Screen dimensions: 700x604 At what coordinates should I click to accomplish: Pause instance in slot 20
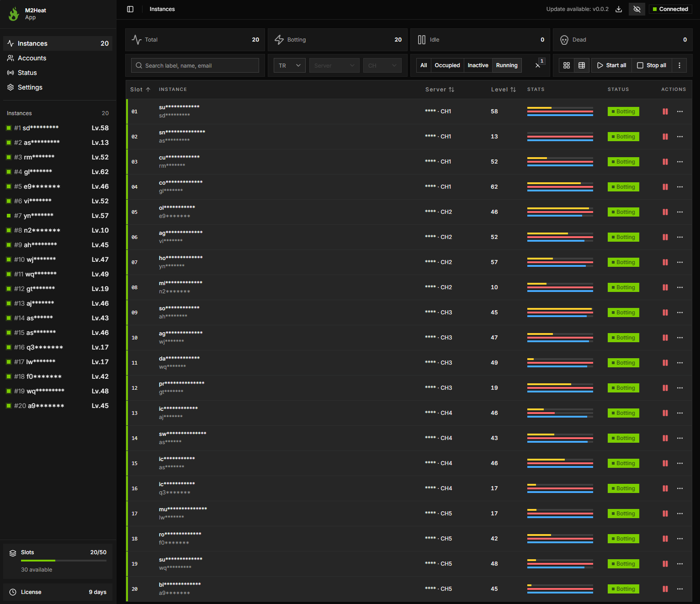click(x=665, y=589)
